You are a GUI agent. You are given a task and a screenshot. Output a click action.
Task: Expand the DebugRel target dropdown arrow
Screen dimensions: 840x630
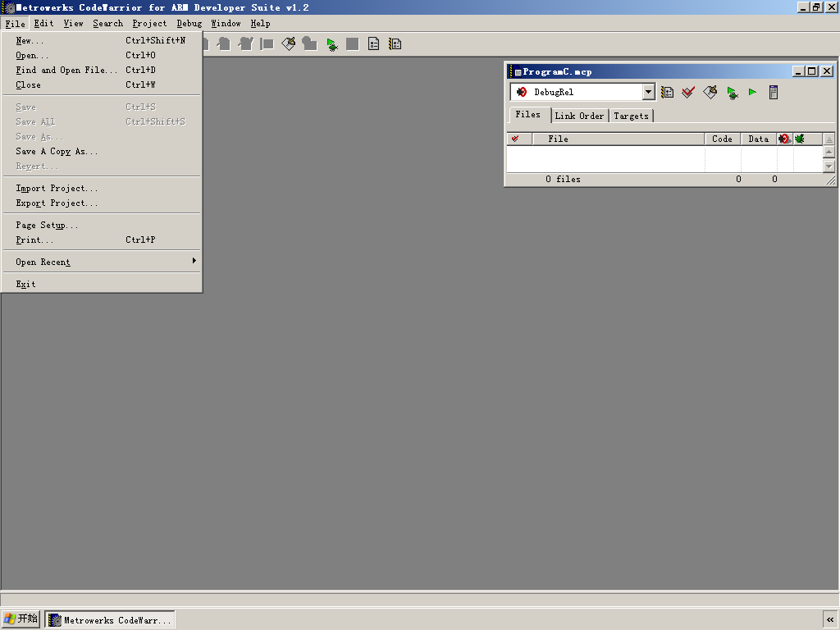(x=648, y=92)
